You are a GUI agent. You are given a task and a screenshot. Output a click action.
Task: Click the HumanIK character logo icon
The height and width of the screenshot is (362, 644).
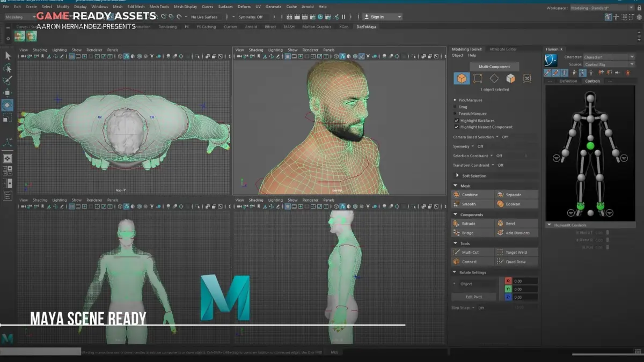pyautogui.click(x=551, y=60)
